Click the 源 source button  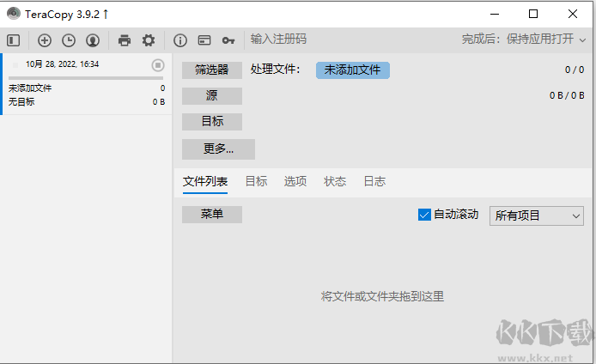(212, 96)
